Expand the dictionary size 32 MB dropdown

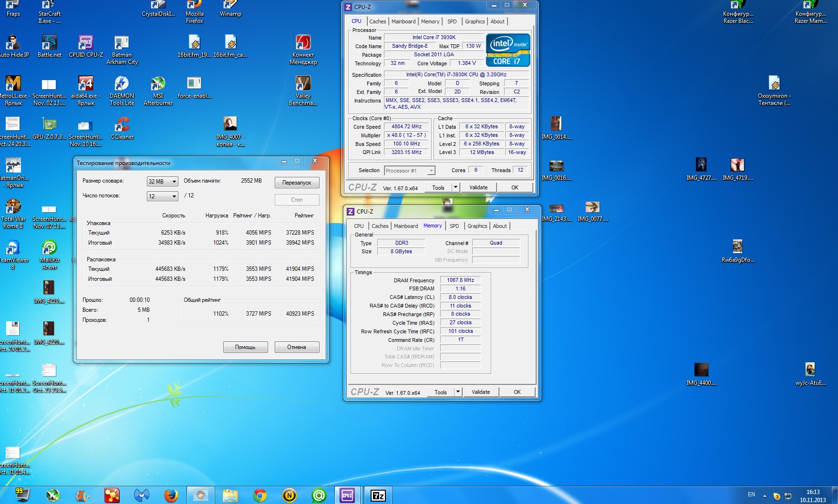pyautogui.click(x=162, y=182)
